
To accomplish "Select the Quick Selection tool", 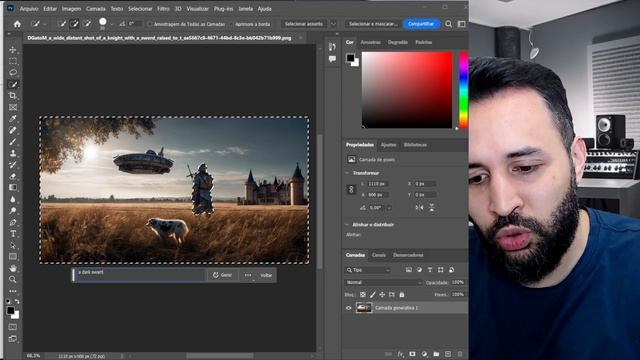I will pyautogui.click(x=13, y=84).
